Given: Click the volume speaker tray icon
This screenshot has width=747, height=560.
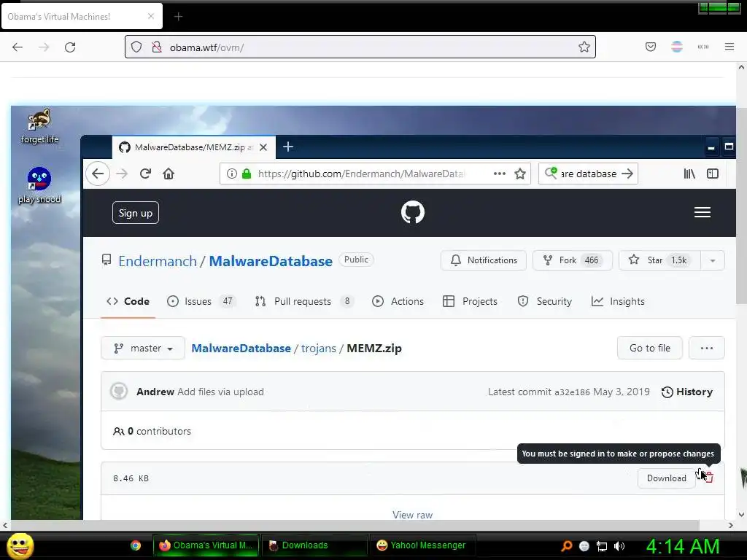Looking at the screenshot, I should point(619,546).
